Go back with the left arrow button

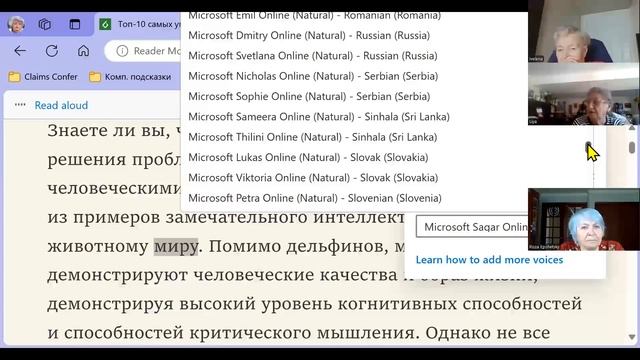(20, 51)
